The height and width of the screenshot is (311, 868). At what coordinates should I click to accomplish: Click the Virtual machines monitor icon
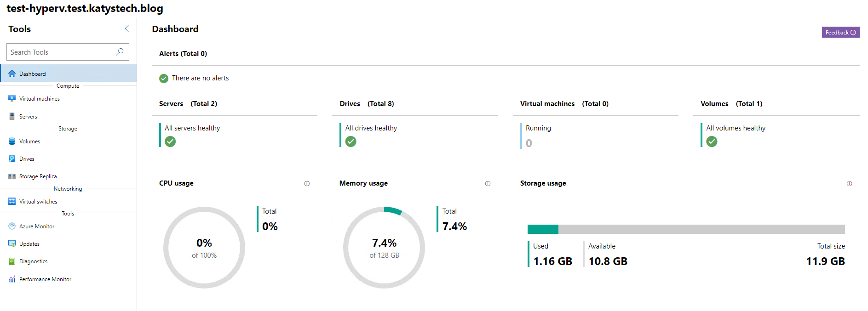12,99
